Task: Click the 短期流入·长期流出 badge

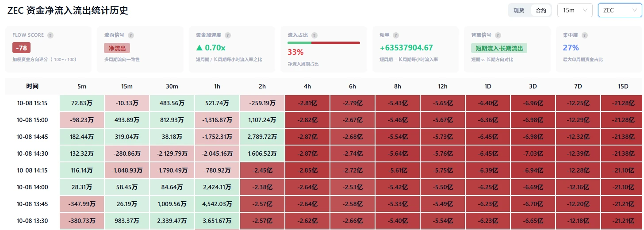Action: (x=499, y=48)
